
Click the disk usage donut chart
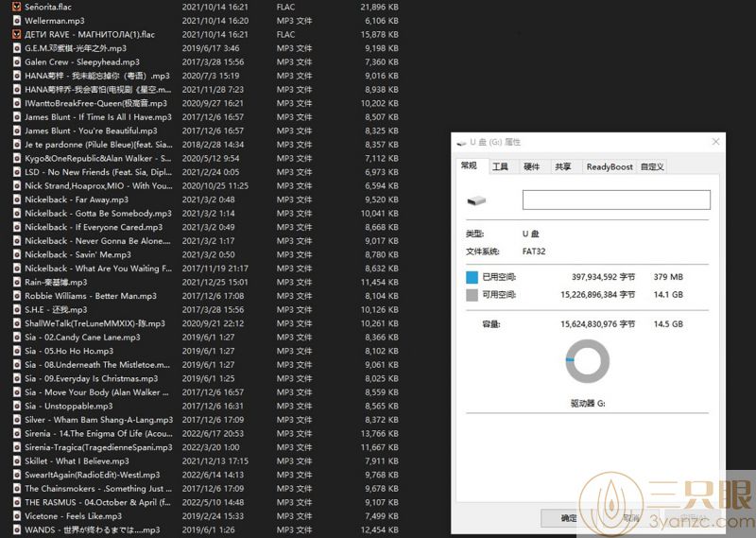pyautogui.click(x=587, y=361)
